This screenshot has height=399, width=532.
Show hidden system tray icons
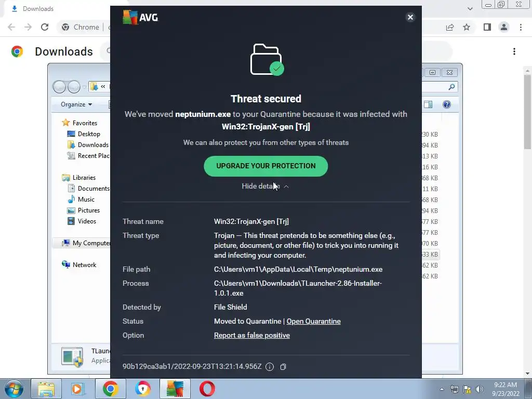442,389
